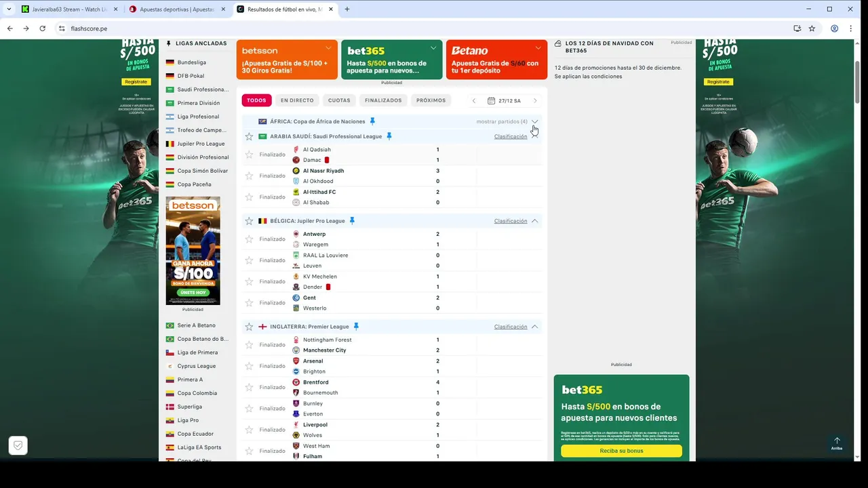This screenshot has height=488, width=868.
Task: Collapse the Jupiter Pro League section
Action: coord(534,221)
